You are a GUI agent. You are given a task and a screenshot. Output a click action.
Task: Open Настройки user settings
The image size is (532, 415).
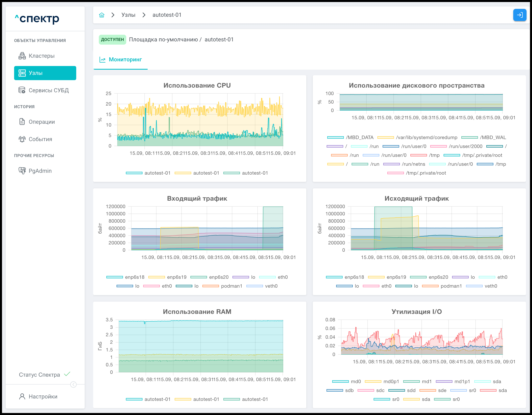(43, 396)
